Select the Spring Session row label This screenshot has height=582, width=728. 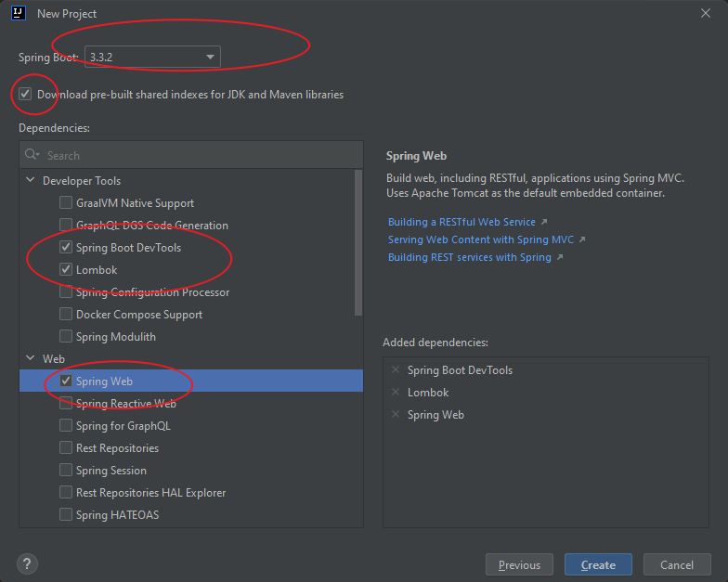111,470
